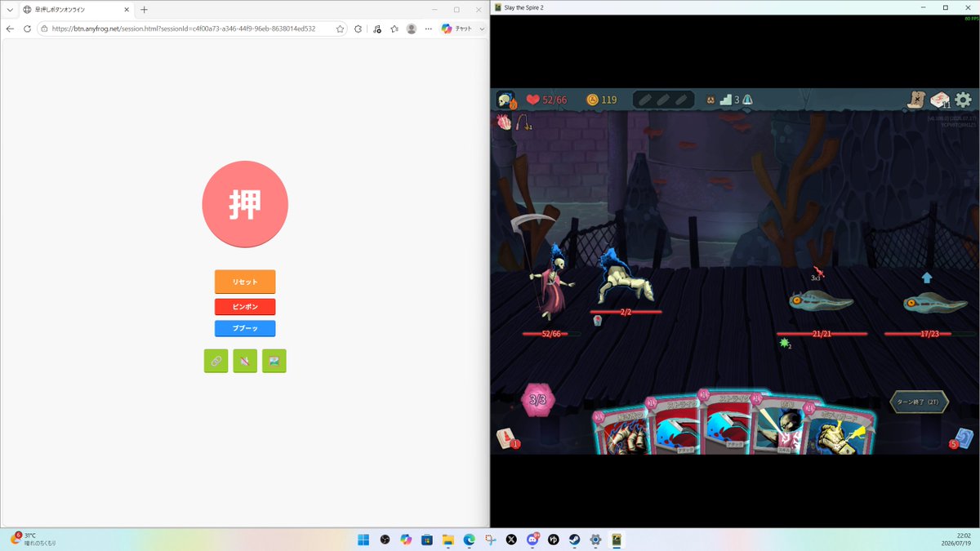Go back in the Edge browser
This screenshot has width=980, height=551.
(10, 29)
